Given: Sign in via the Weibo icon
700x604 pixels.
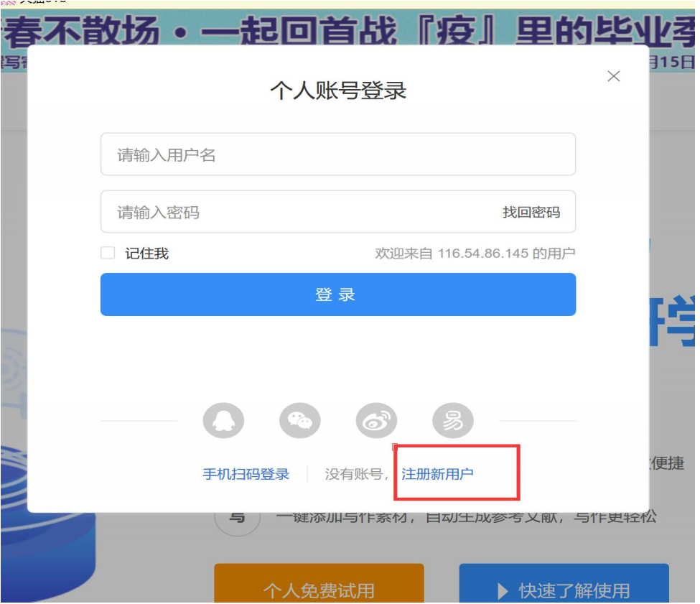Looking at the screenshot, I should coord(376,421).
